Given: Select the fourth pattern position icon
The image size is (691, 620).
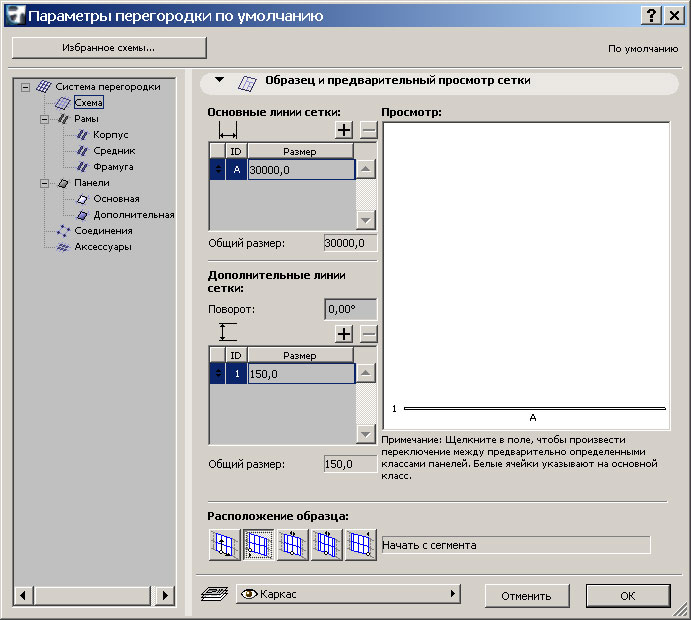Looking at the screenshot, I should click(326, 545).
